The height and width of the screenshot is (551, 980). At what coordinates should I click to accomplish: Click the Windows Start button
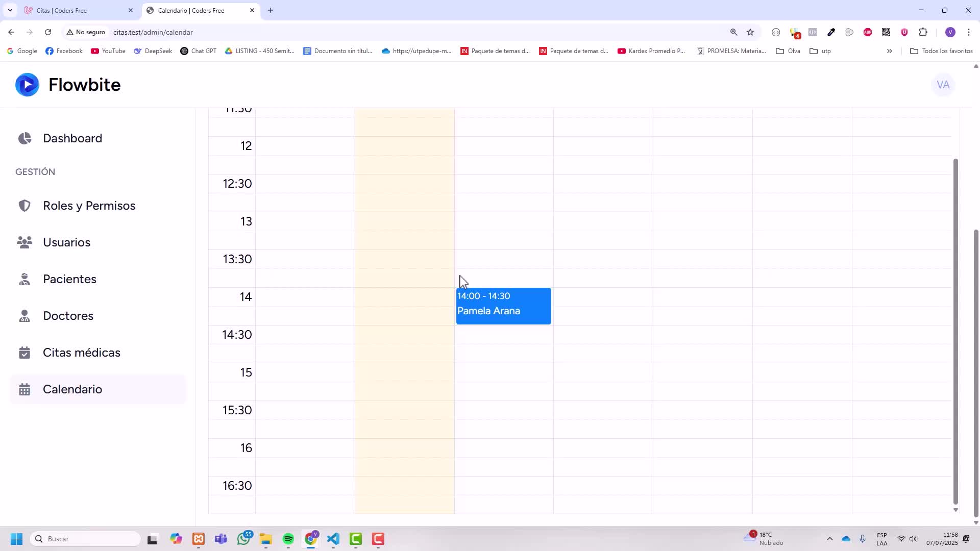click(16, 539)
